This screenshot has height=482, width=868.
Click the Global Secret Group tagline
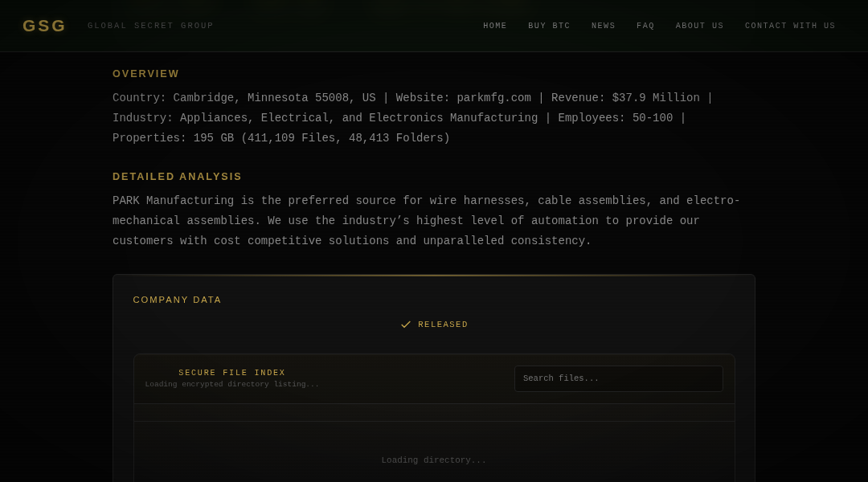click(x=150, y=26)
